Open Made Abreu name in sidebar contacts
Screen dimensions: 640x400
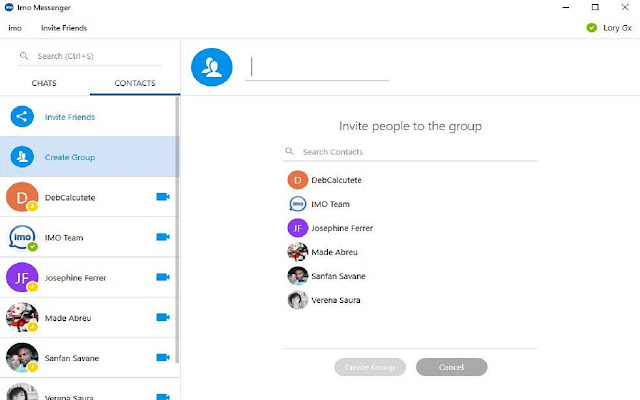click(x=68, y=318)
